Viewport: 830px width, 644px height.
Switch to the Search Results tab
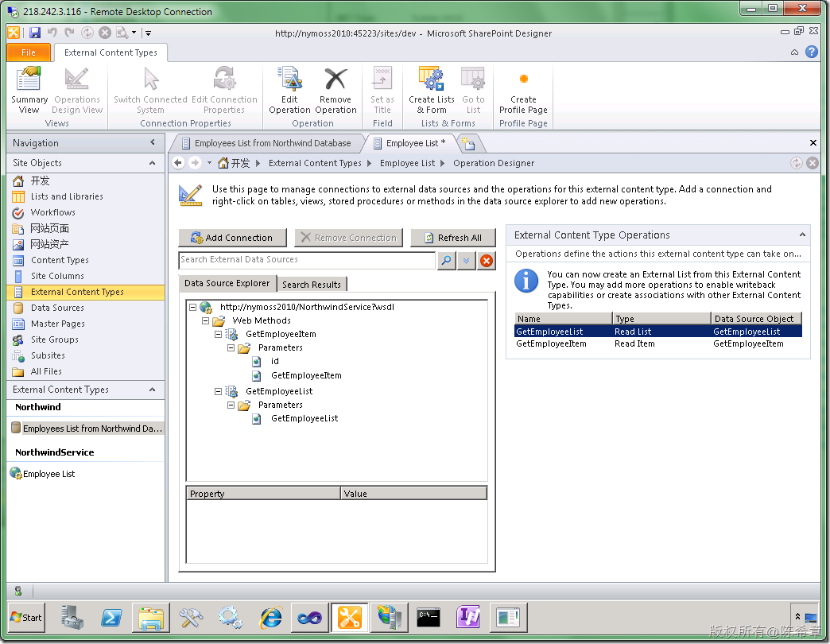click(312, 285)
